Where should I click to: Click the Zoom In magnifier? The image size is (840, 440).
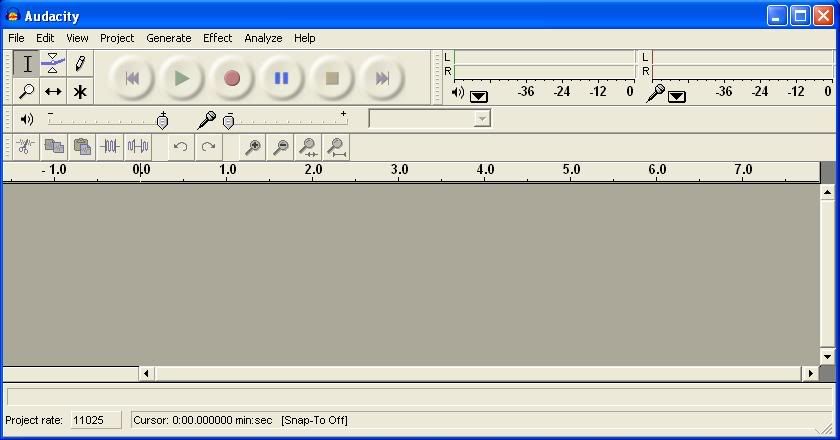(x=252, y=146)
